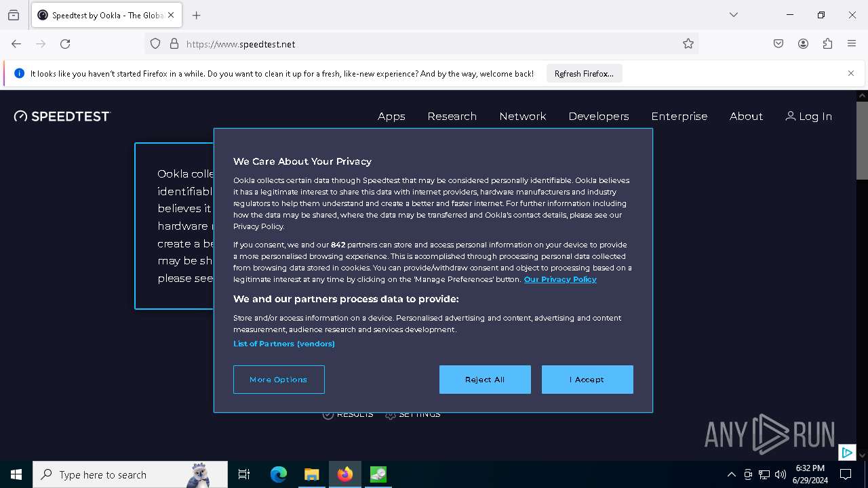Bookmark this page with star icon
Screen dimensions: 868x488
(688, 43)
